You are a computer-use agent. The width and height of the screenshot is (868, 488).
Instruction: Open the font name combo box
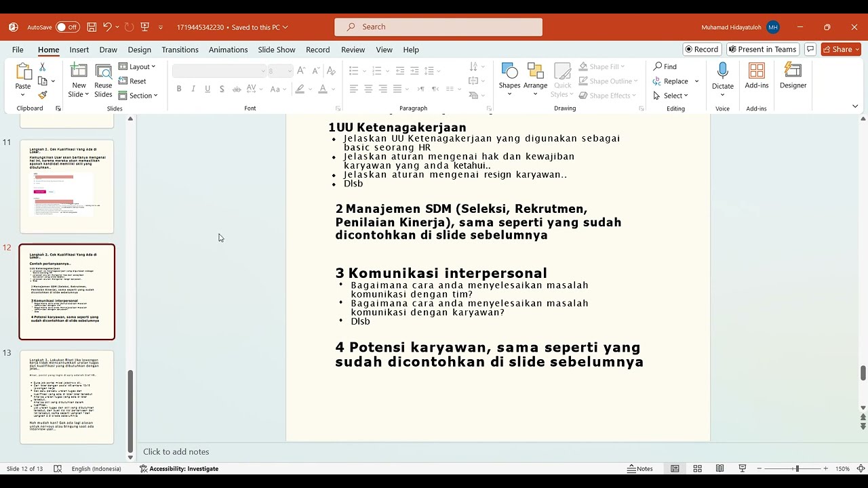coord(219,70)
